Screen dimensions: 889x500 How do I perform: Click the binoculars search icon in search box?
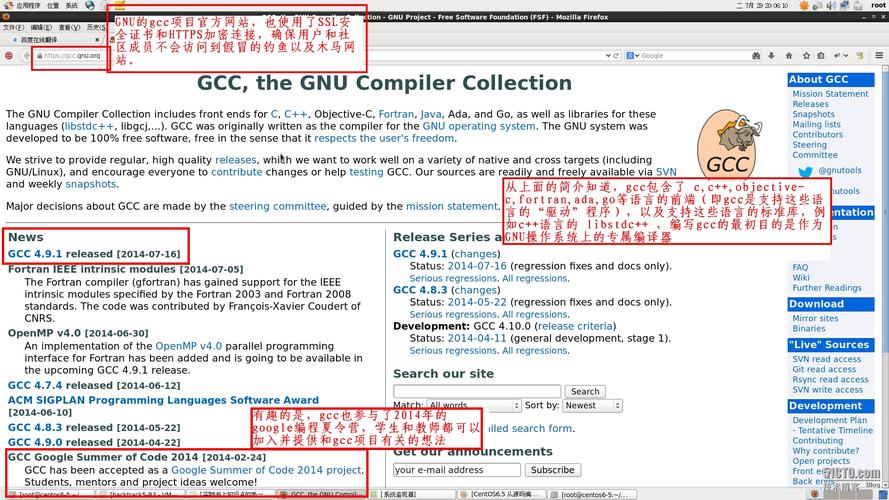coord(756,56)
